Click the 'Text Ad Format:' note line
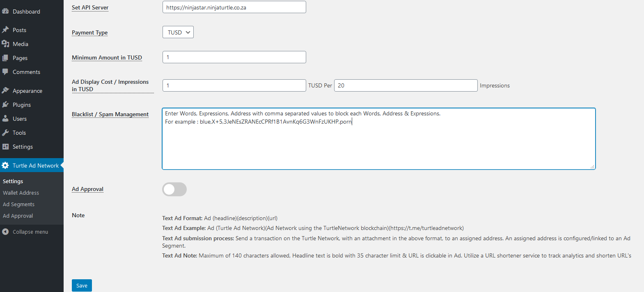Viewport: 644px width, 292px height. tap(220, 218)
